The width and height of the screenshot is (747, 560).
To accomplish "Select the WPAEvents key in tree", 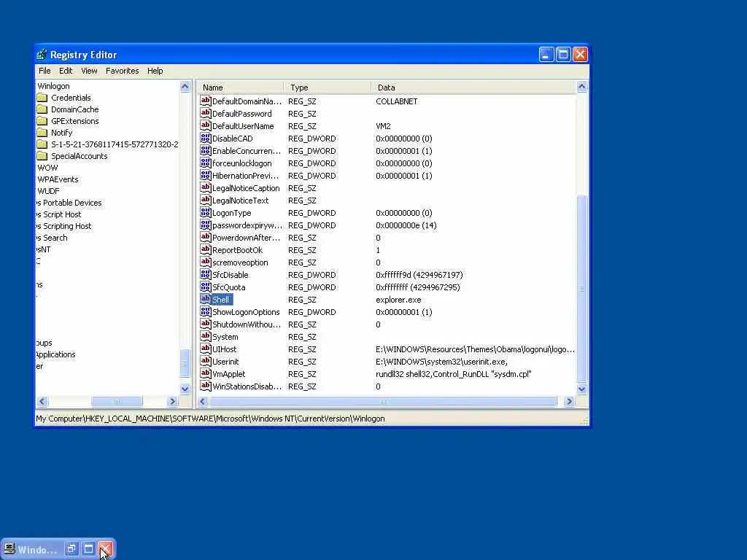I will [58, 179].
